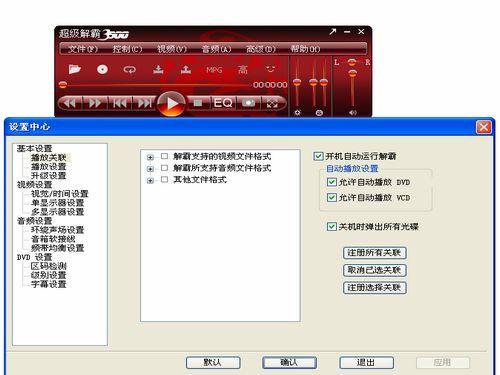Open the 文件(F) menu

click(x=83, y=49)
